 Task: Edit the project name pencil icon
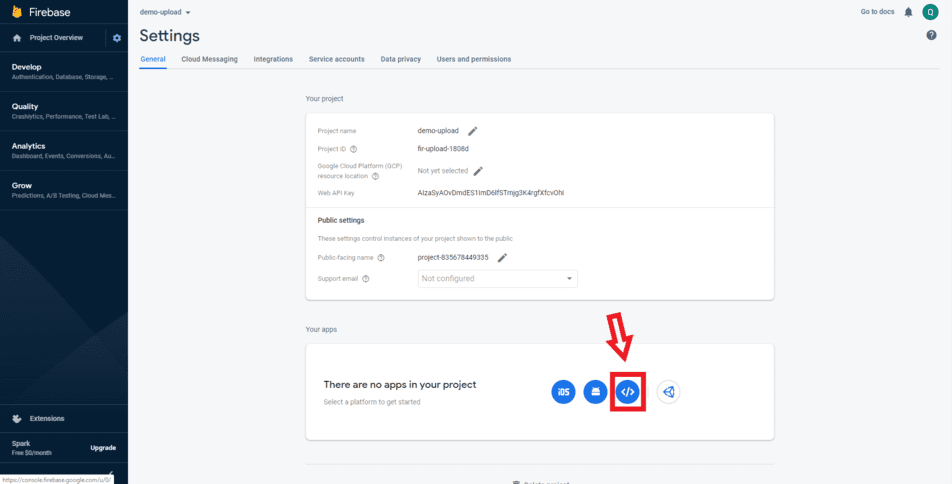tap(473, 131)
